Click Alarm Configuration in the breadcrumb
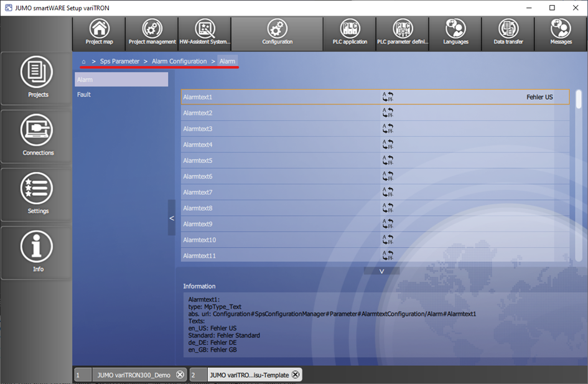588x384 pixels. (x=179, y=62)
